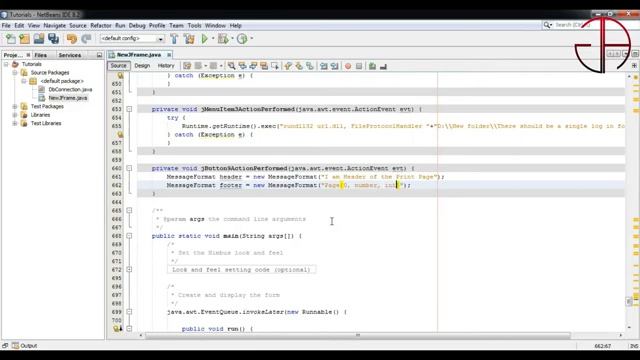The image size is (640, 360).
Task: Select DbConnection.java in project tree
Action: tap(70, 89)
